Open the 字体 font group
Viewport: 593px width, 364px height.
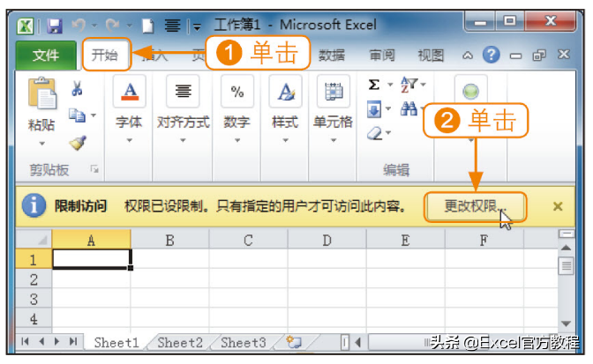click(x=130, y=108)
